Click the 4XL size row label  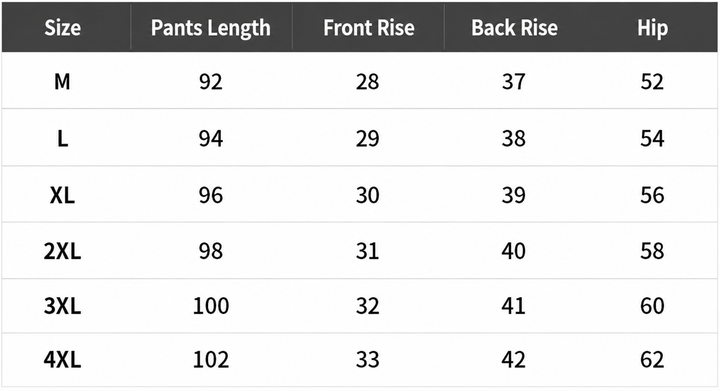[62, 359]
